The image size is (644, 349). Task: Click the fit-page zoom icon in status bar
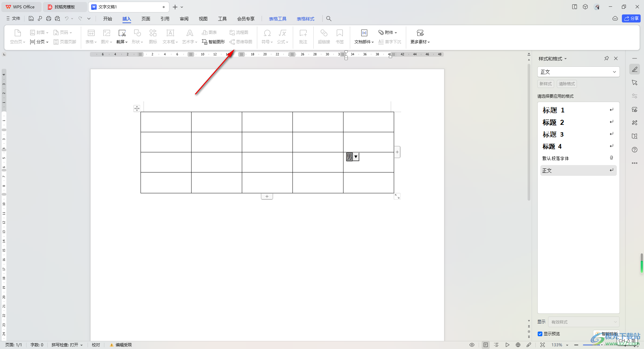tap(543, 345)
